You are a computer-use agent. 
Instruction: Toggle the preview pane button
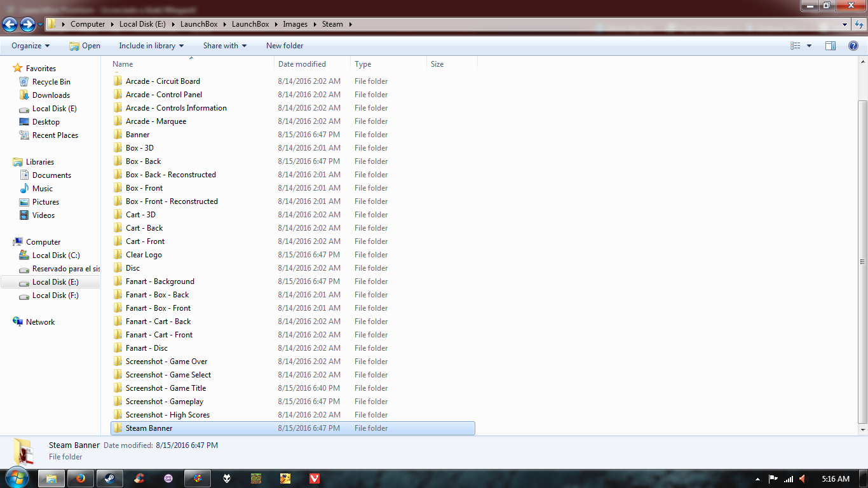830,46
